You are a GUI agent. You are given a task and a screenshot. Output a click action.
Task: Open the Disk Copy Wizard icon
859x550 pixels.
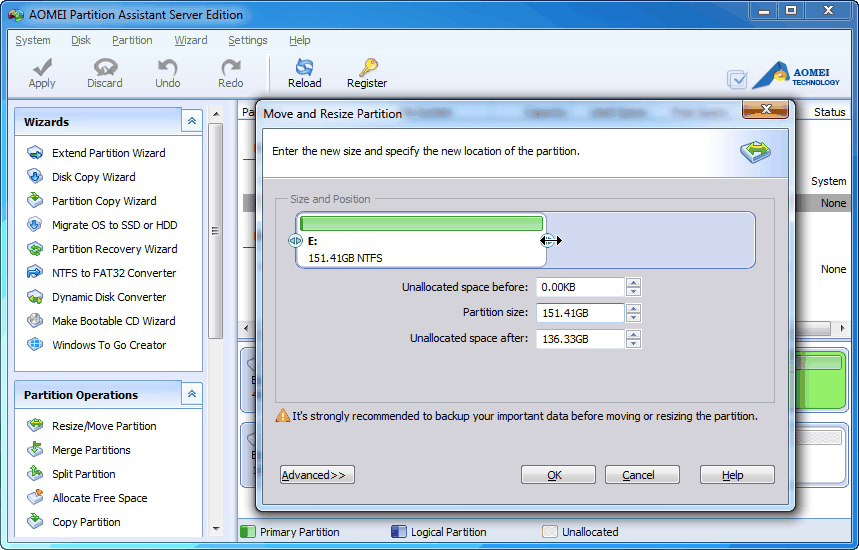(x=35, y=176)
